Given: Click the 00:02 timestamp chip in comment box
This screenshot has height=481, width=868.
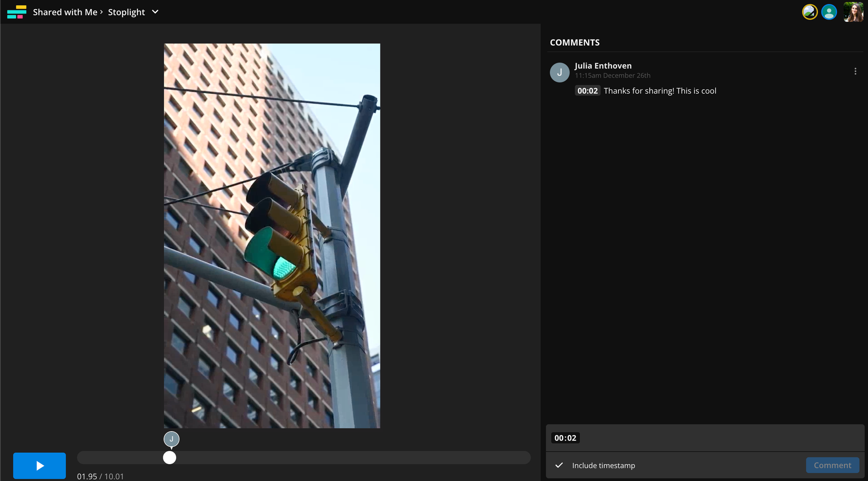Looking at the screenshot, I should pyautogui.click(x=565, y=438).
